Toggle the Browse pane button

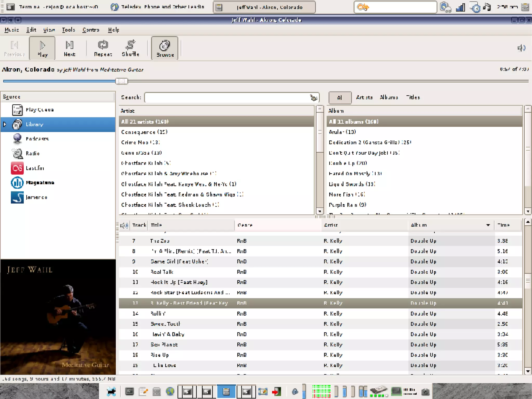pos(165,48)
